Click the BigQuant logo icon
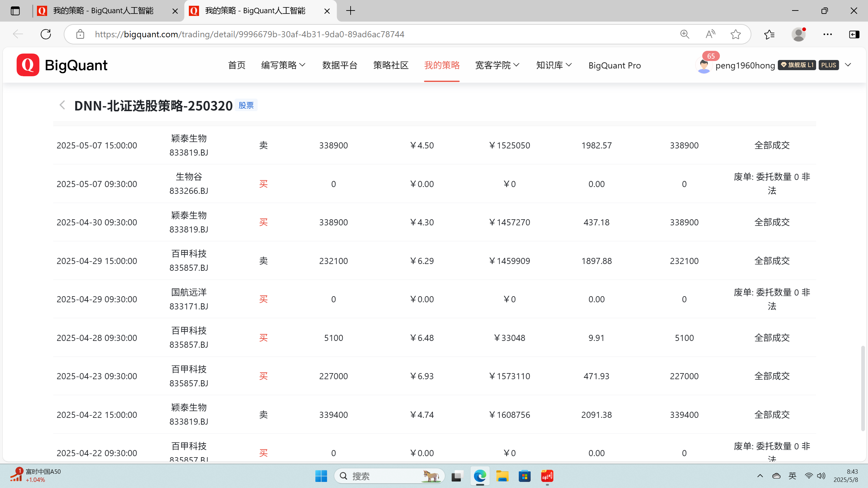 click(28, 65)
